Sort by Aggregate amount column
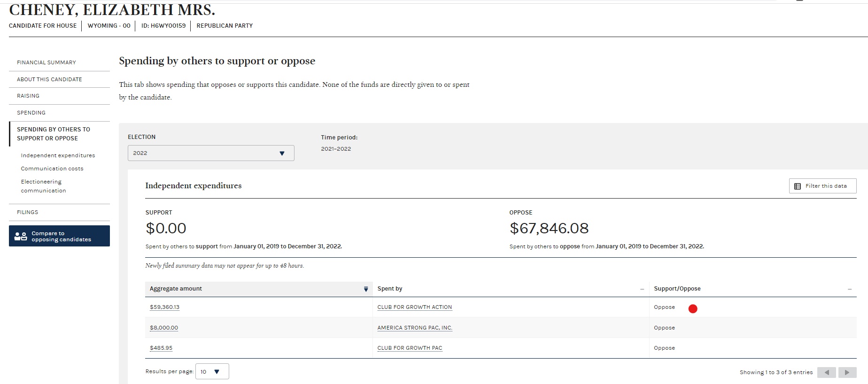The width and height of the screenshot is (868, 384). tap(258, 289)
